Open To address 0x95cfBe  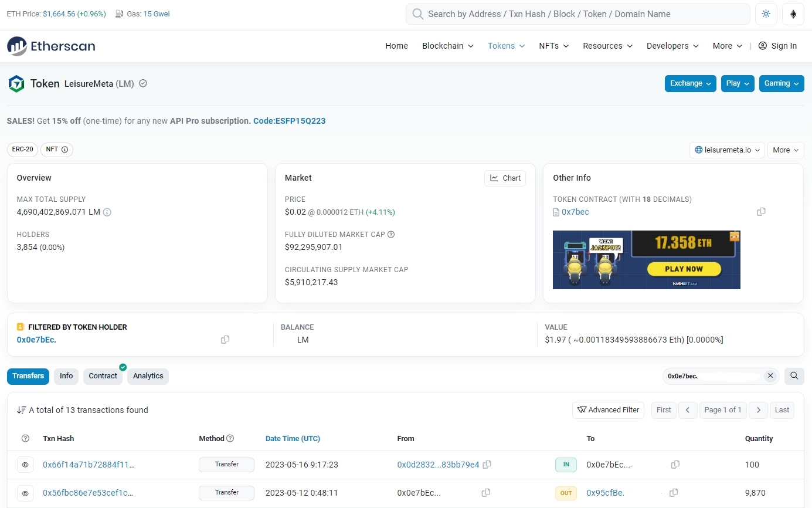(x=605, y=493)
